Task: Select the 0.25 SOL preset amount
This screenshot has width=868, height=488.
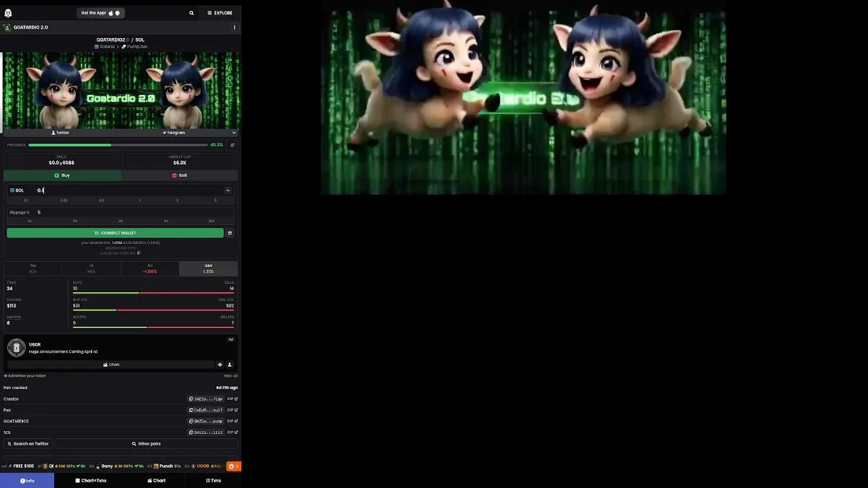Action: 64,201
